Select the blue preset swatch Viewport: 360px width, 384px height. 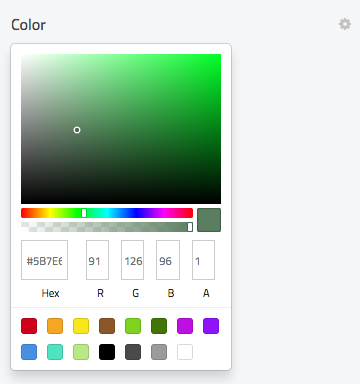click(x=29, y=352)
